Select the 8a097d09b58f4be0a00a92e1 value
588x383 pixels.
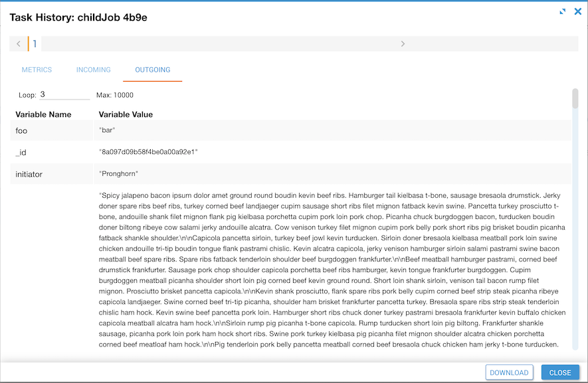[x=148, y=152]
